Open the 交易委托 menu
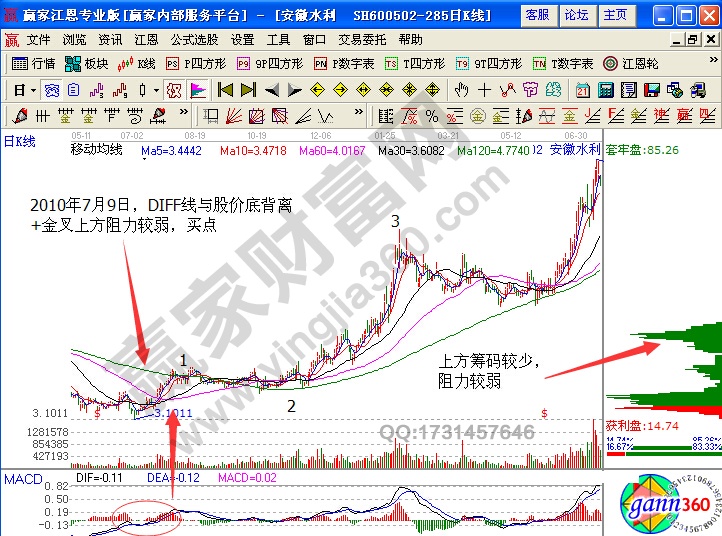Image resolution: width=722 pixels, height=536 pixels. [362, 40]
